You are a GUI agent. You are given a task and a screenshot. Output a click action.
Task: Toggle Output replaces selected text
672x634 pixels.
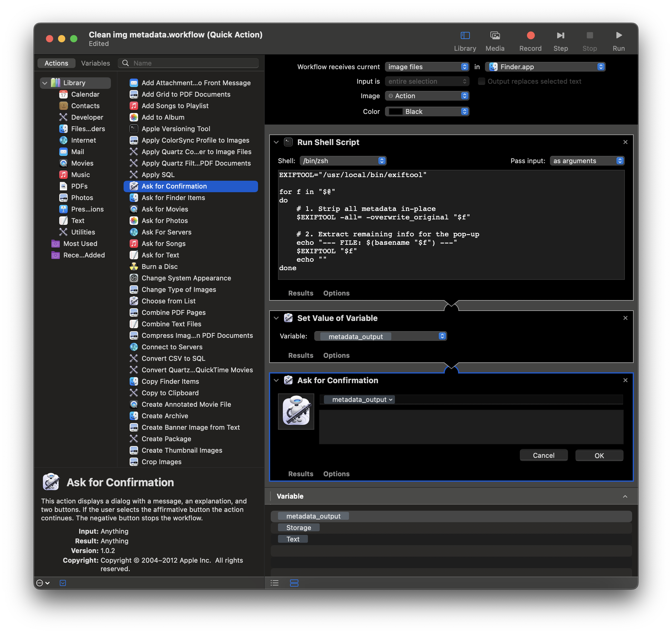pos(481,81)
